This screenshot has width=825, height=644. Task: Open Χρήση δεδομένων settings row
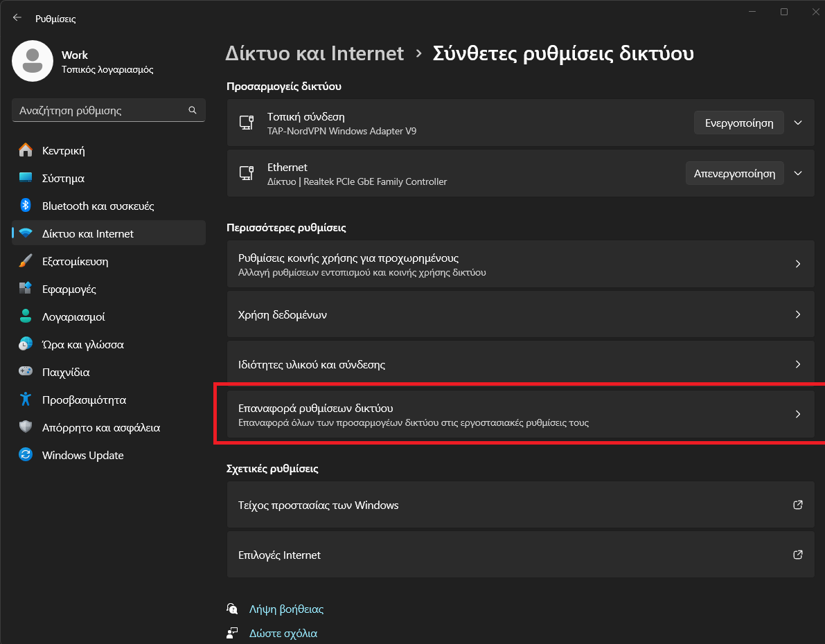tap(520, 314)
